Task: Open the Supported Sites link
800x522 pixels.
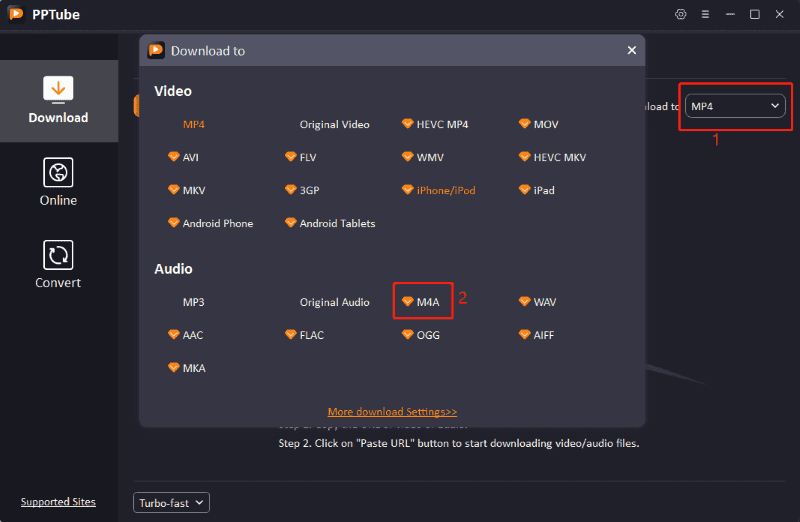Action: 58,501
